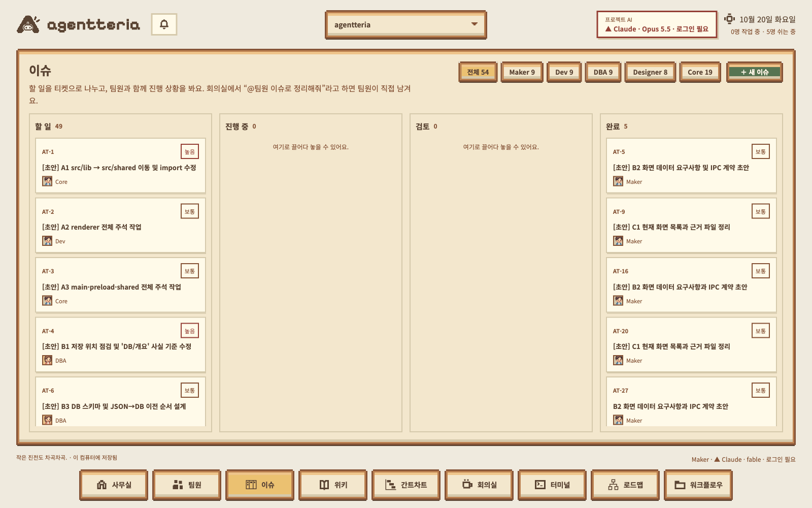Filter issues by Dev 9
Screen dimensions: 812x508
(564, 72)
